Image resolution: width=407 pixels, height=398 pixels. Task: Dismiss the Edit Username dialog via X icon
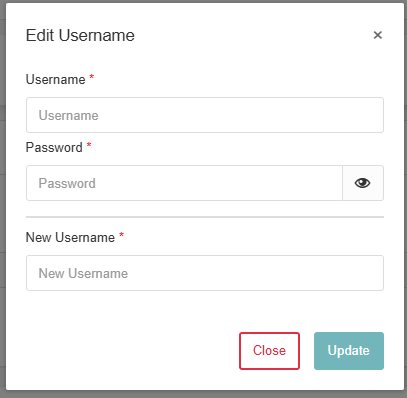tap(377, 35)
